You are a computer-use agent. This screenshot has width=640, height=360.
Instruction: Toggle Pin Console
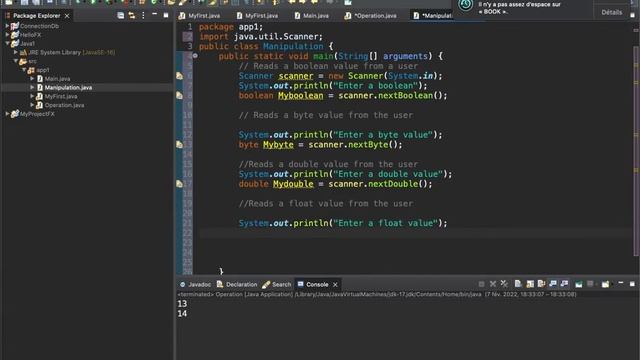[578, 284]
